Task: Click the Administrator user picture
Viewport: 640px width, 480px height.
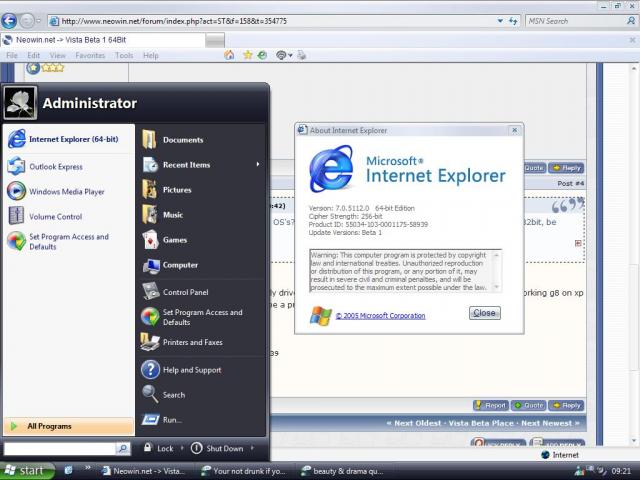Action: coord(20,103)
